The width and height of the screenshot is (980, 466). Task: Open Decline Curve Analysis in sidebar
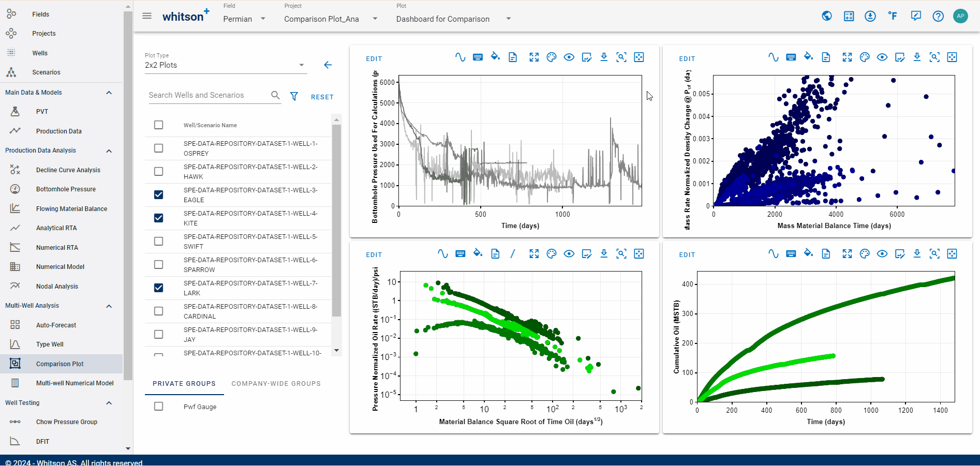click(x=68, y=170)
